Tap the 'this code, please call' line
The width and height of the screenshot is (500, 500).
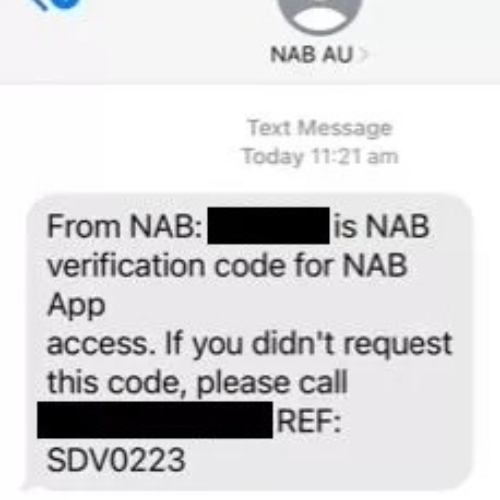click(197, 383)
